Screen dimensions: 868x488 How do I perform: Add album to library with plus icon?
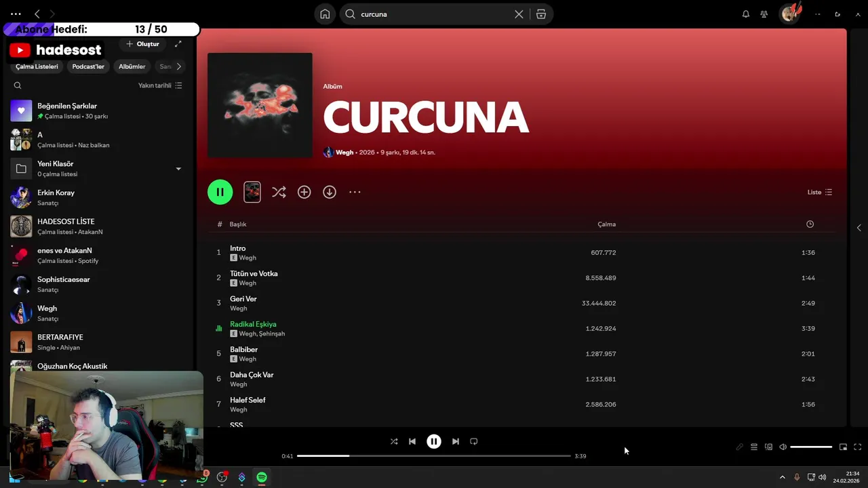304,192
